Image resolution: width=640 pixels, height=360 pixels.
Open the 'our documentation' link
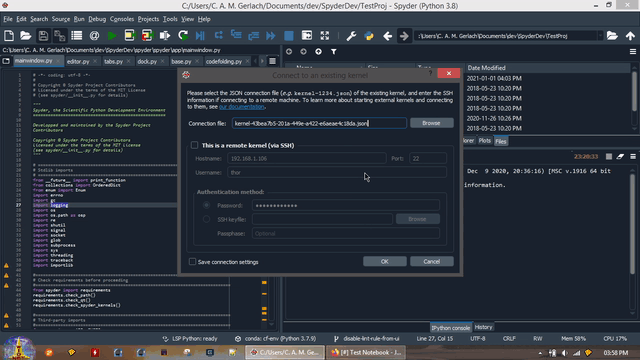242,107
